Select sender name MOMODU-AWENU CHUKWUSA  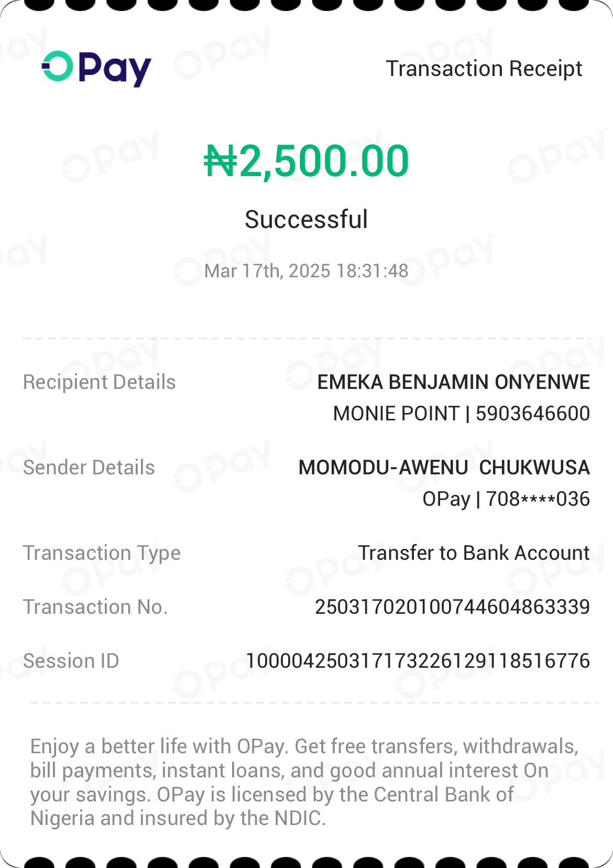coord(444,468)
